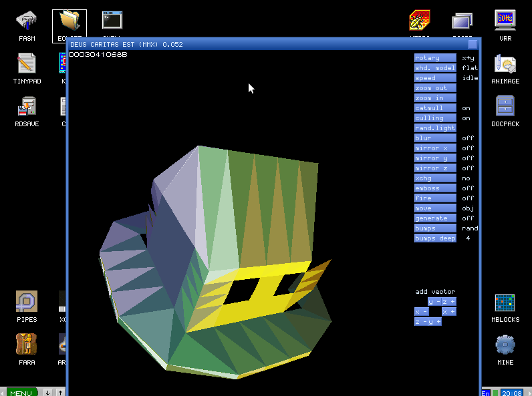The height and width of the screenshot is (396, 532).
Task: Toggle mirror z option
Action: (x=435, y=168)
